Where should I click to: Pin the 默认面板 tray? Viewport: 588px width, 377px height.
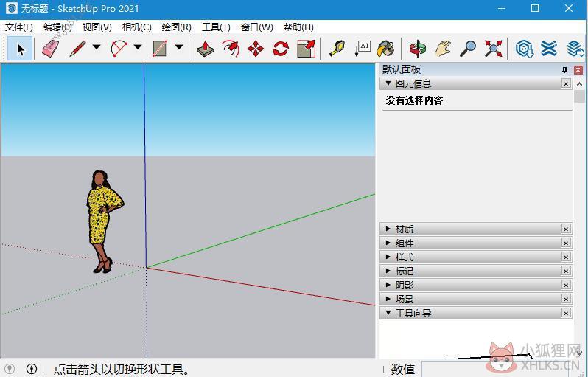564,70
